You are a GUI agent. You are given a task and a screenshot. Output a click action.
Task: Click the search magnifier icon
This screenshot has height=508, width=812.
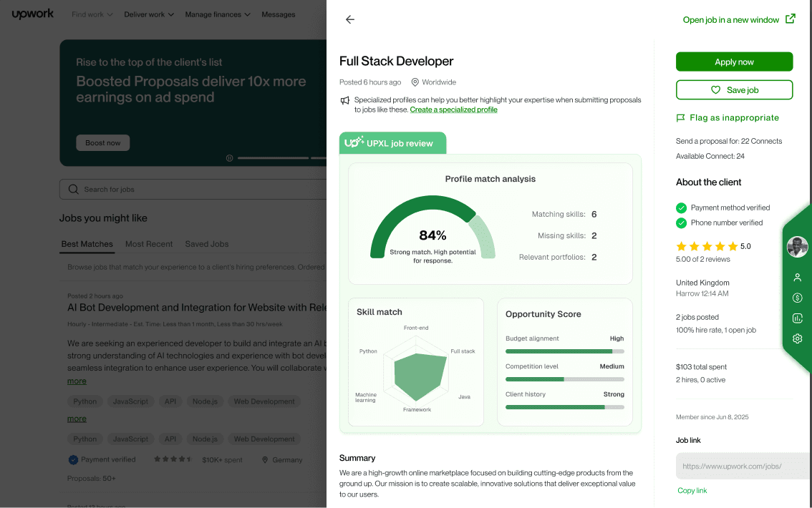click(x=74, y=190)
